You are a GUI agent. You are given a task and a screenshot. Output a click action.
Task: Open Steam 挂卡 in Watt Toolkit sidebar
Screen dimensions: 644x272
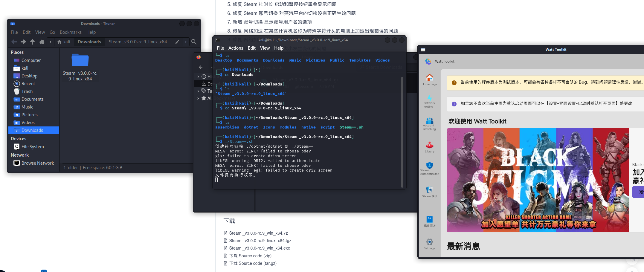[429, 192]
